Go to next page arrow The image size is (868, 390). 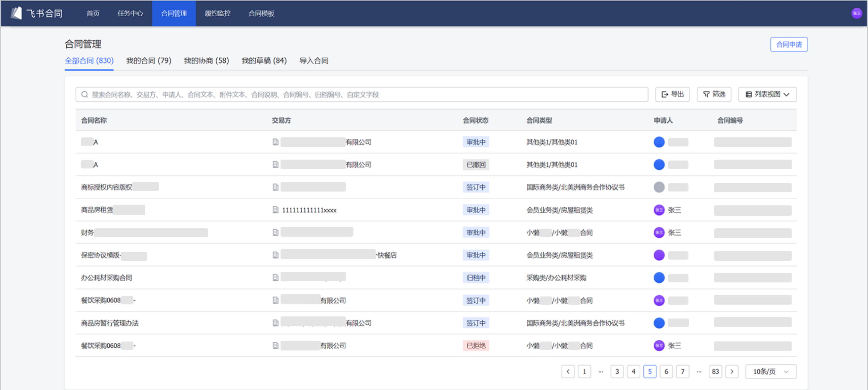[x=732, y=372]
